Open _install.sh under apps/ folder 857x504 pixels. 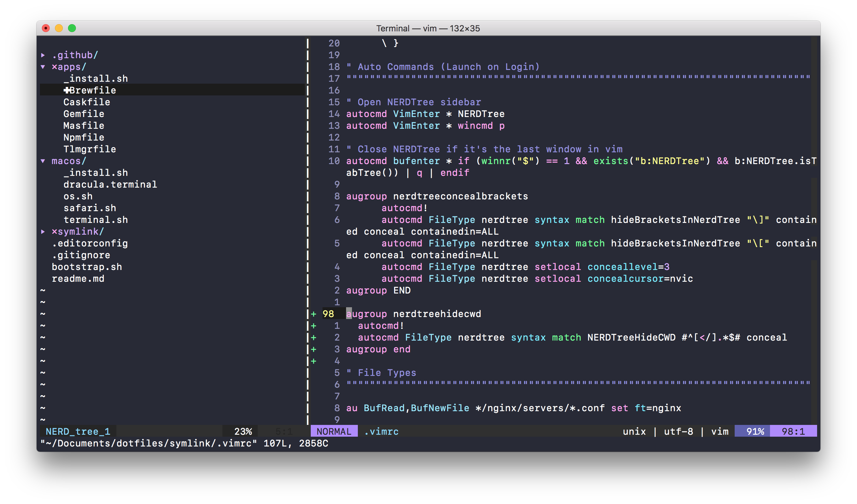(x=96, y=78)
